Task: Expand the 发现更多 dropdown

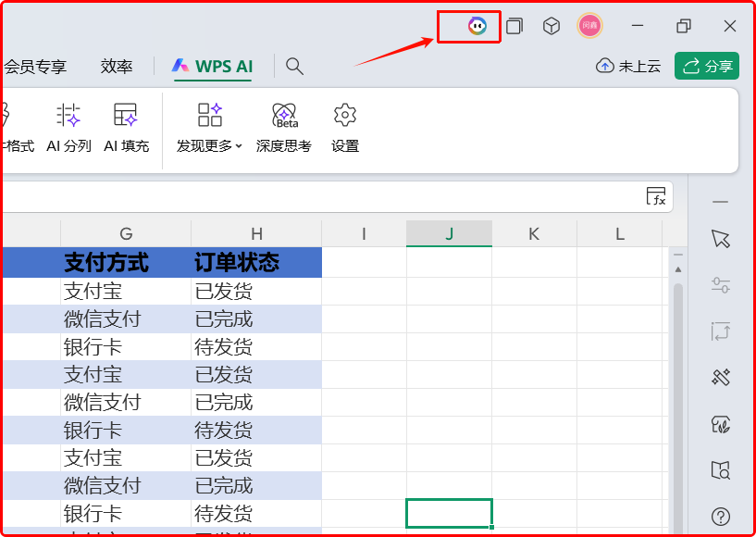Action: 208,125
